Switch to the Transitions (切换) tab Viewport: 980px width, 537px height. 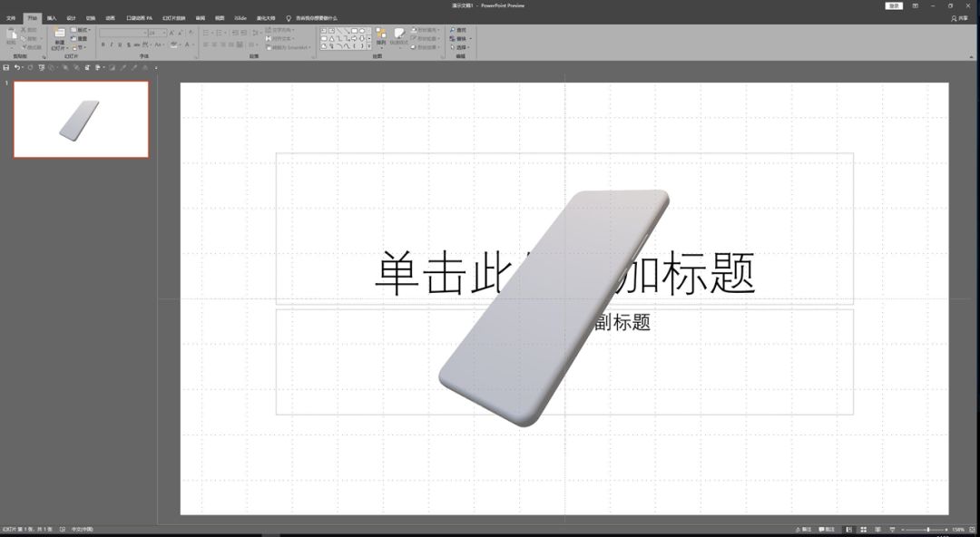click(x=91, y=18)
